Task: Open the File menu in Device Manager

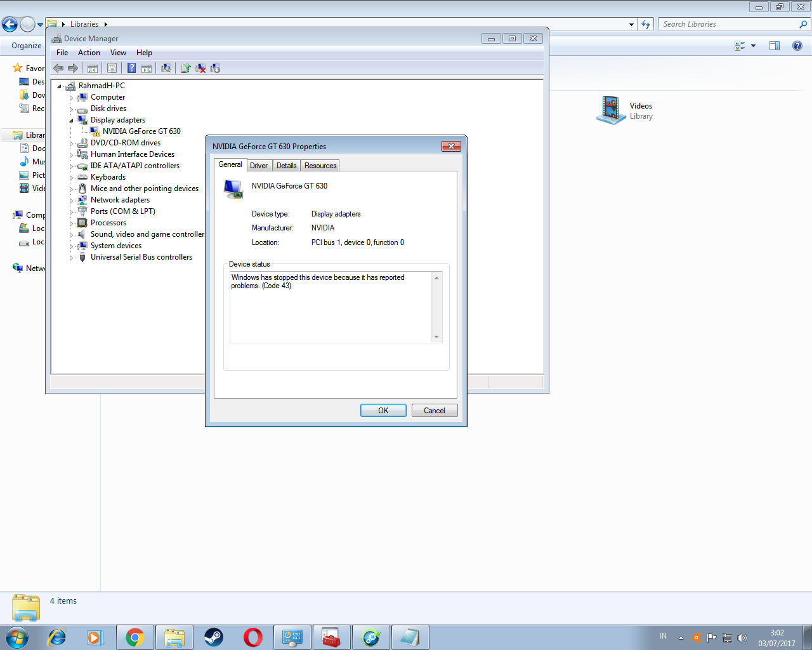Action: tap(62, 53)
